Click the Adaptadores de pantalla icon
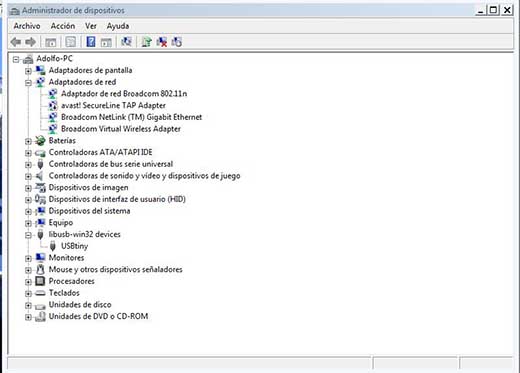This screenshot has height=373, width=520. tap(40, 70)
